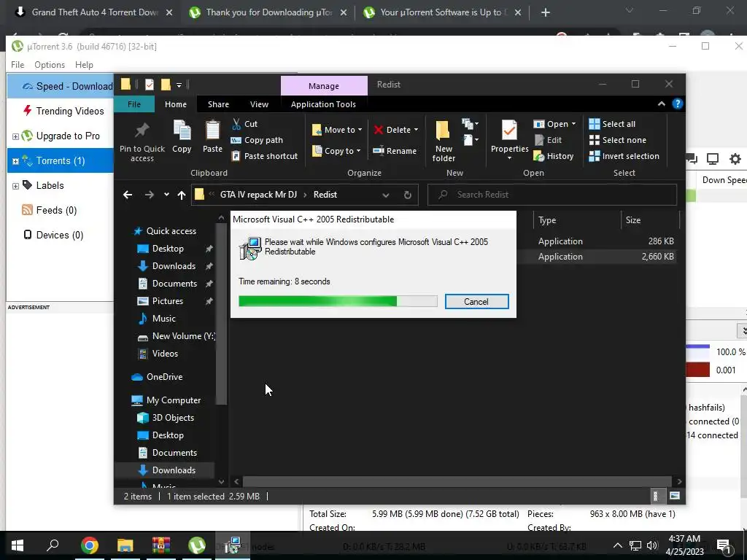The image size is (747, 560).
Task: Click the installer progress bar
Action: coord(338,301)
